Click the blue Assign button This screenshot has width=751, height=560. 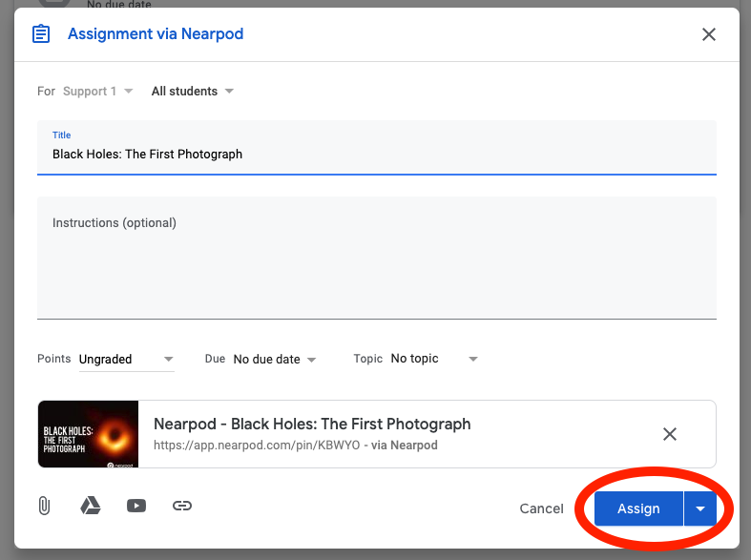tap(638, 508)
